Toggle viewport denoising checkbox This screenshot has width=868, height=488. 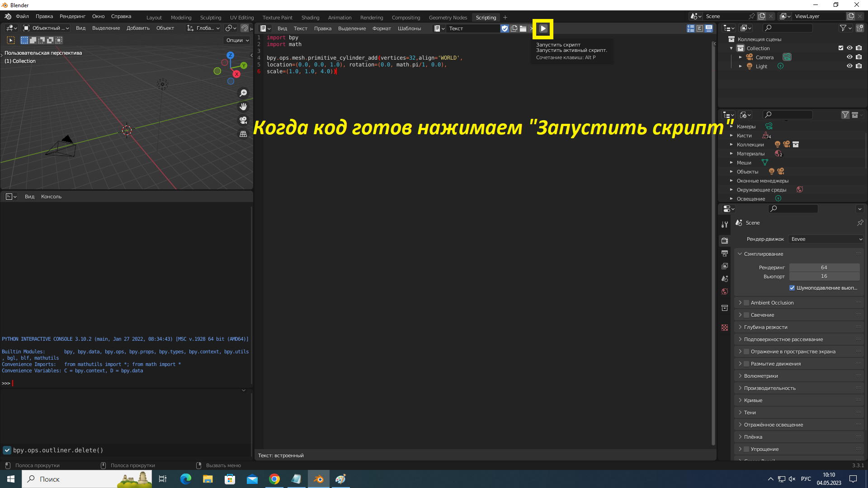pyautogui.click(x=792, y=288)
